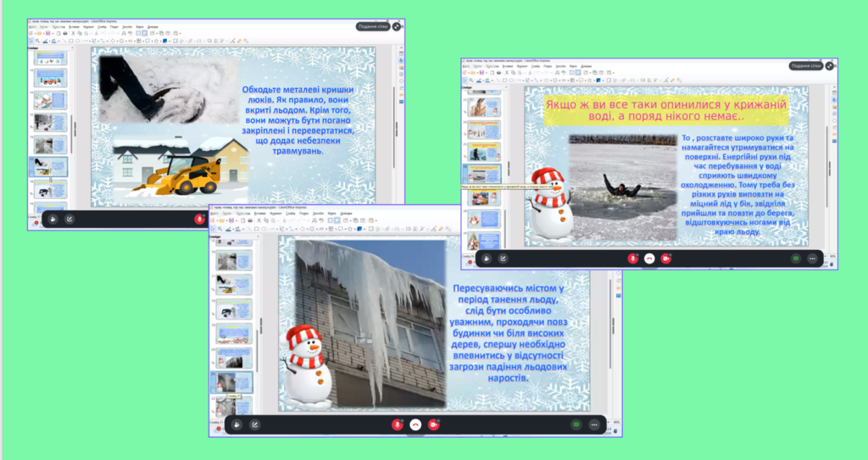The image size is (868, 460).
Task: Click the "Подання сітки" button in the top-left window
Action: [x=373, y=27]
